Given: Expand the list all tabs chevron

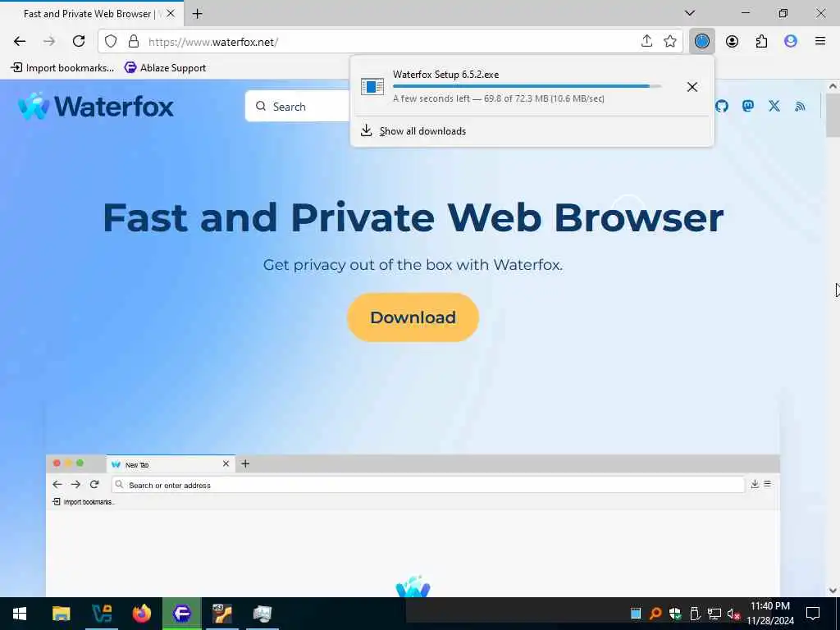Looking at the screenshot, I should (x=690, y=13).
